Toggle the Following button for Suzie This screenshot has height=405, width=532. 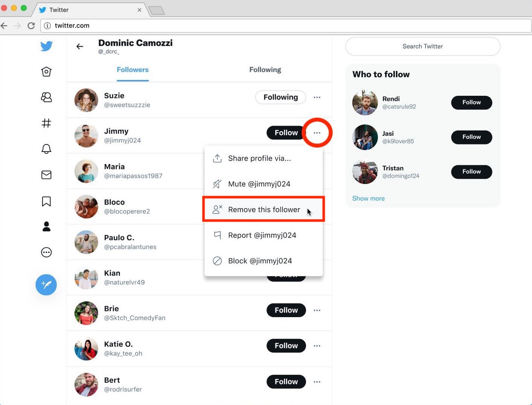pyautogui.click(x=280, y=97)
